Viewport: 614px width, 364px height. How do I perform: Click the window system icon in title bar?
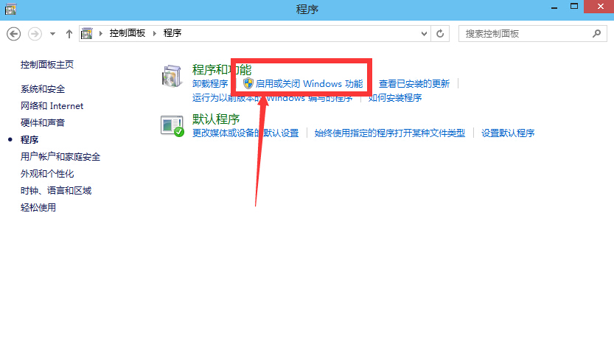click(10, 9)
